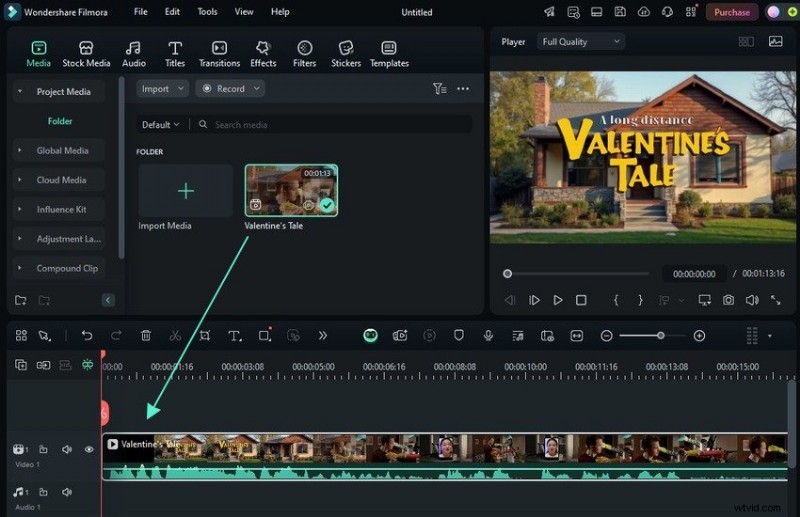Open the scopes panel icon in the player header
The width and height of the screenshot is (800, 517).
(x=776, y=42)
